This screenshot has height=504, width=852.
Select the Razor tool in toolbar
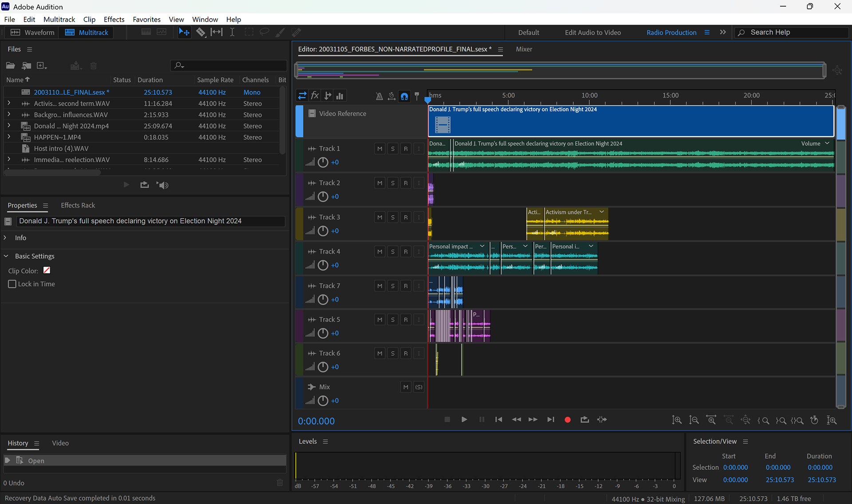pyautogui.click(x=201, y=32)
